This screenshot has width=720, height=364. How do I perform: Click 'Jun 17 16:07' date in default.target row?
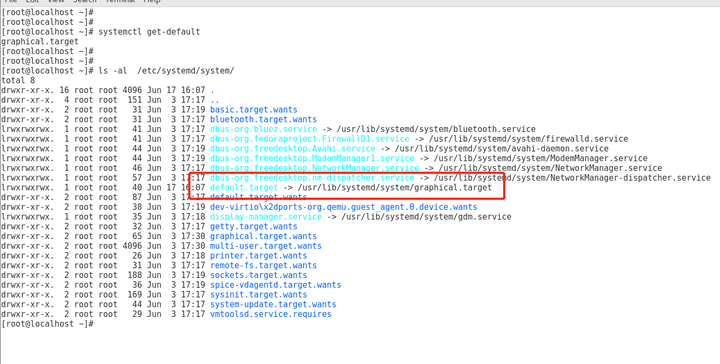[176, 187]
